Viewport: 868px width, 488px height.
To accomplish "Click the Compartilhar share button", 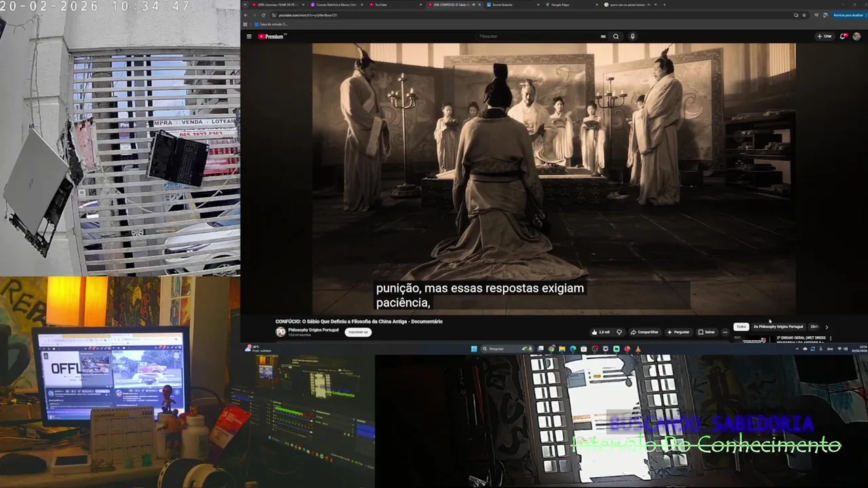I will (644, 332).
